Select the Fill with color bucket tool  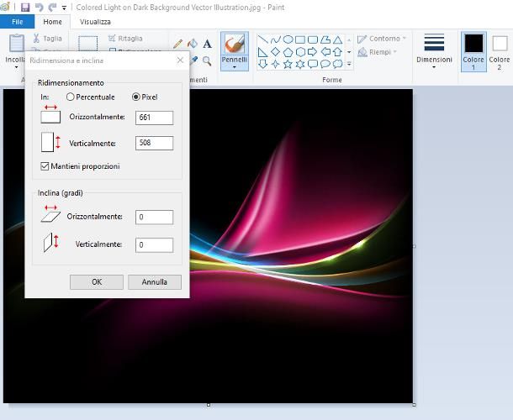tap(193, 44)
